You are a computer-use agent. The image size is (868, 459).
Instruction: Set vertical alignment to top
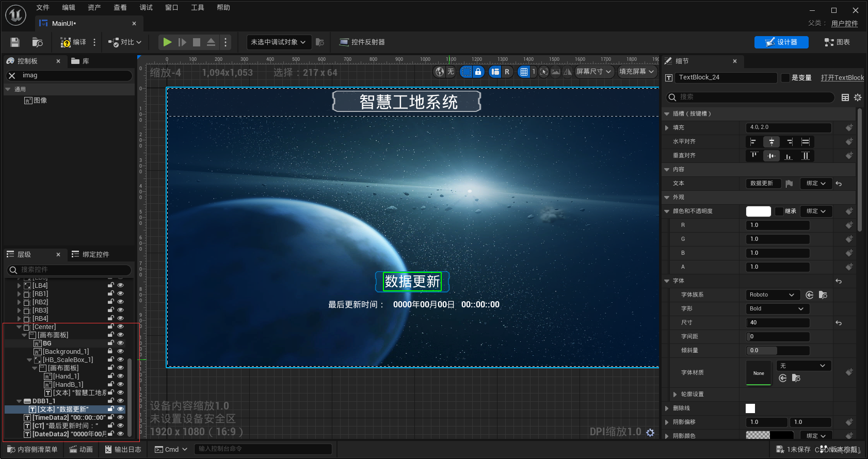[753, 156]
